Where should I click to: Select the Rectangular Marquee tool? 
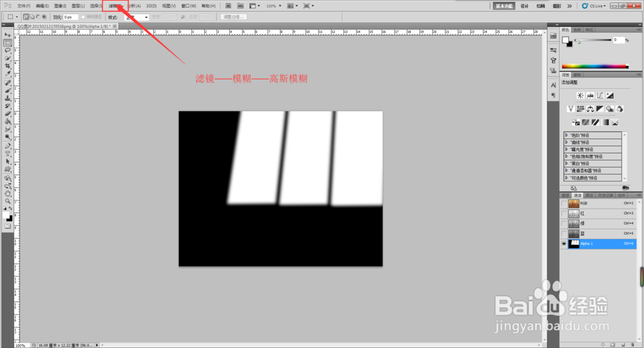tap(8, 43)
